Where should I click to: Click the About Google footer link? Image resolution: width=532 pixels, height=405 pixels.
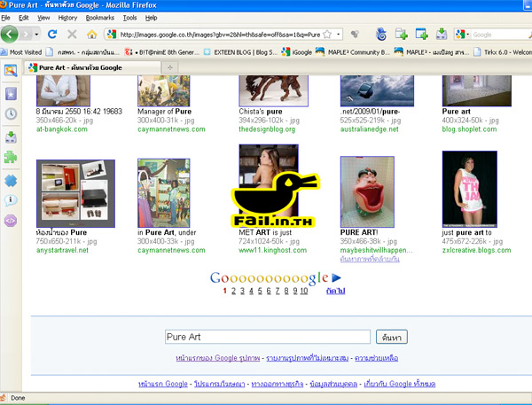click(x=399, y=384)
